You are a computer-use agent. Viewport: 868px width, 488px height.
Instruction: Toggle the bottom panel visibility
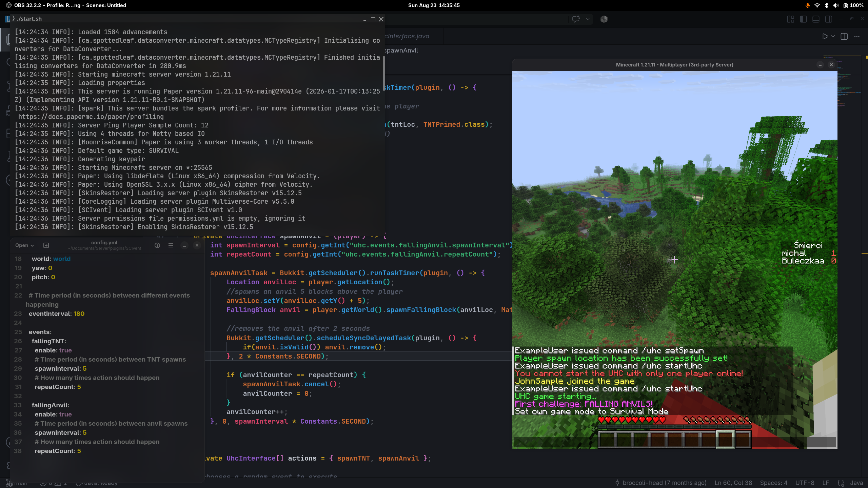pyautogui.click(x=816, y=19)
